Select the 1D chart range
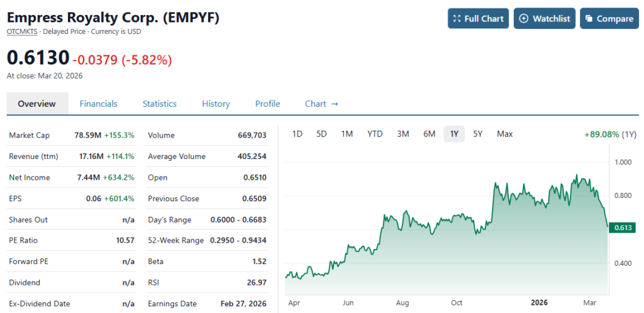 click(x=298, y=134)
